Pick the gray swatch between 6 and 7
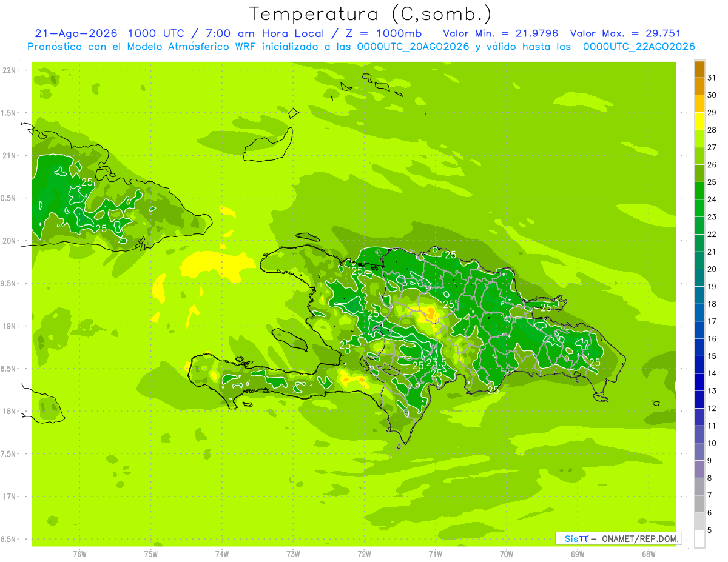The height and width of the screenshot is (562, 728). [699, 504]
